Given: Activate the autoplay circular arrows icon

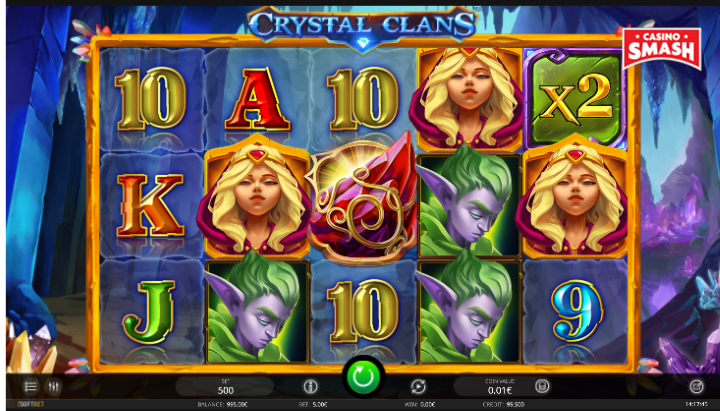Looking at the screenshot, I should pyautogui.click(x=418, y=387).
